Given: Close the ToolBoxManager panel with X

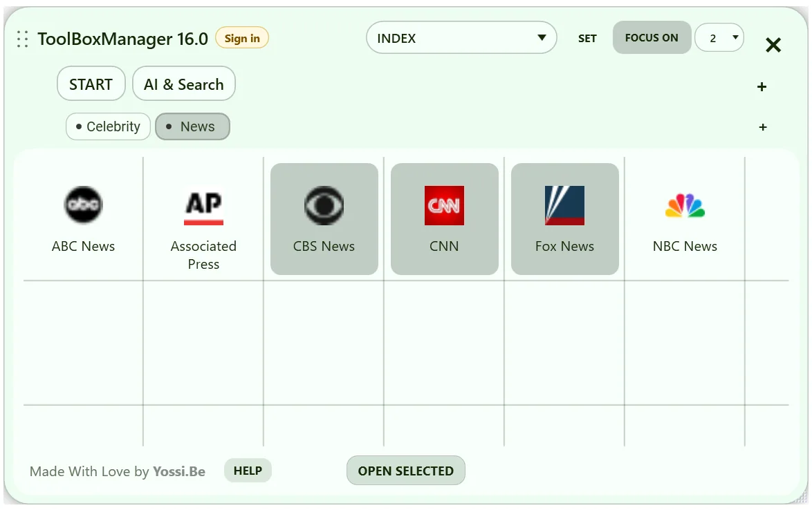Looking at the screenshot, I should pyautogui.click(x=773, y=45).
